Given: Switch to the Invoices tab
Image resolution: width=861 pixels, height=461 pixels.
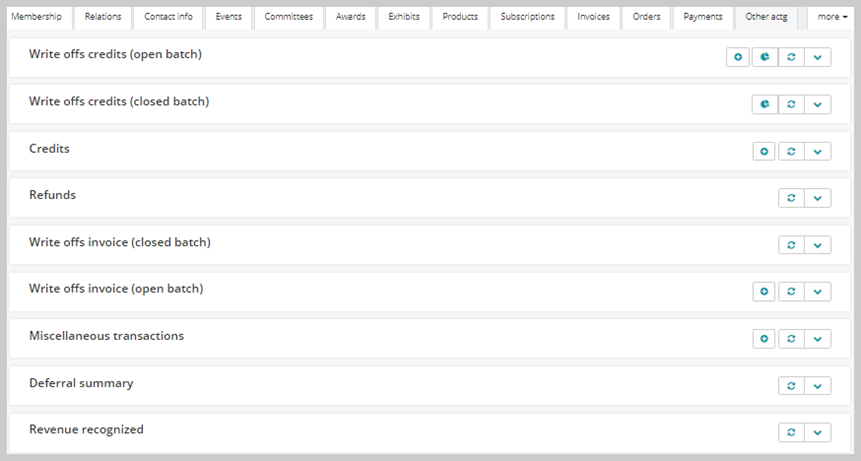Looking at the screenshot, I should 593,17.
